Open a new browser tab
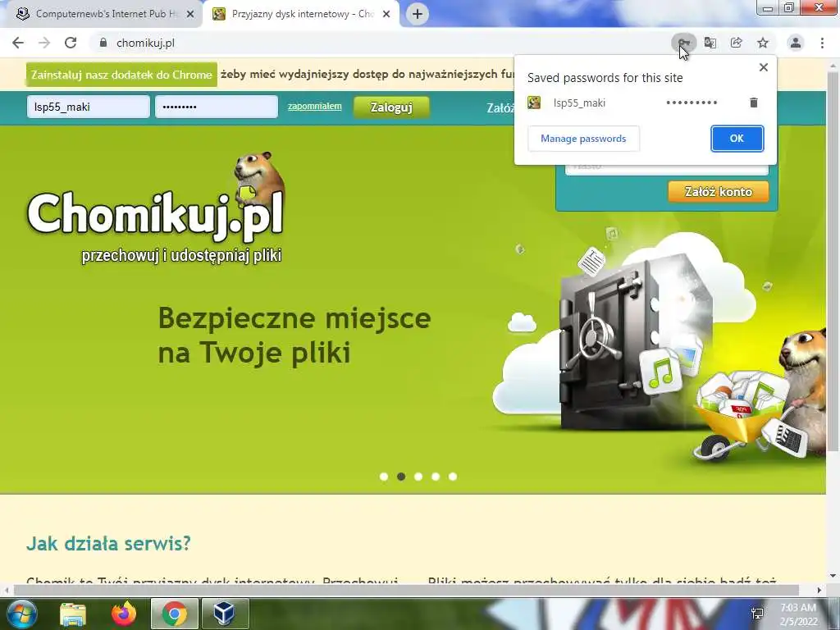Viewport: 840px width, 630px height. (418, 14)
